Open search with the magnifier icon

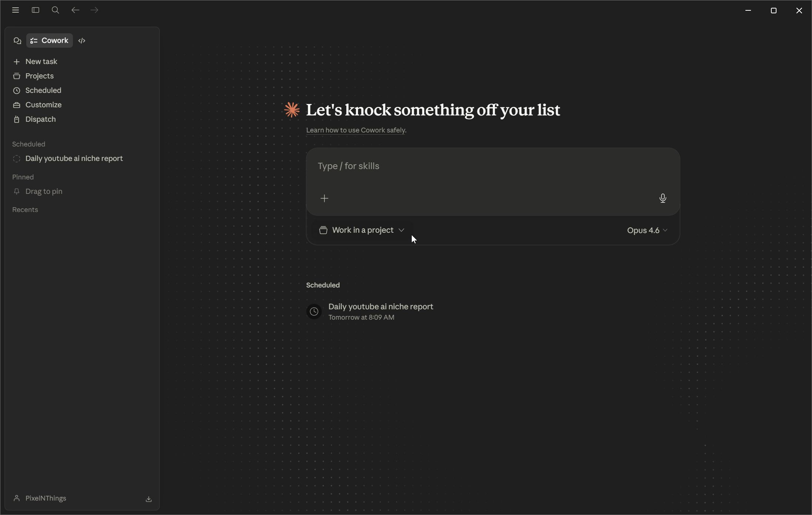point(55,10)
